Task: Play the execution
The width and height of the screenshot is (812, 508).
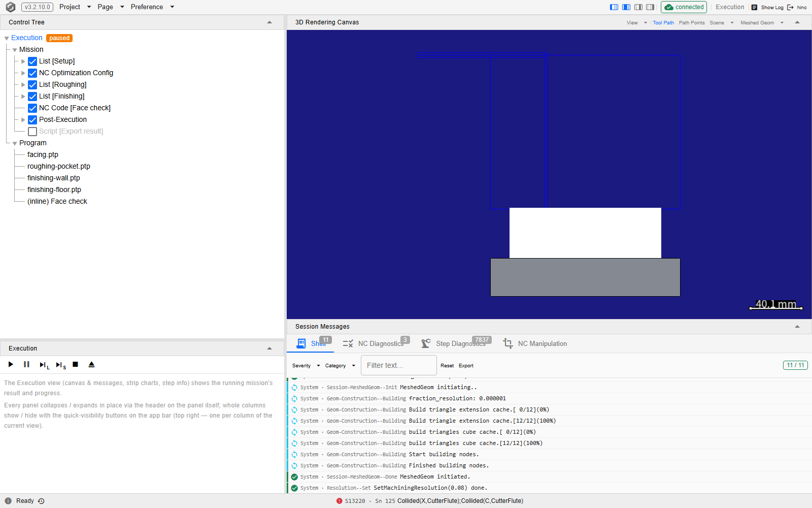Action: click(11, 364)
